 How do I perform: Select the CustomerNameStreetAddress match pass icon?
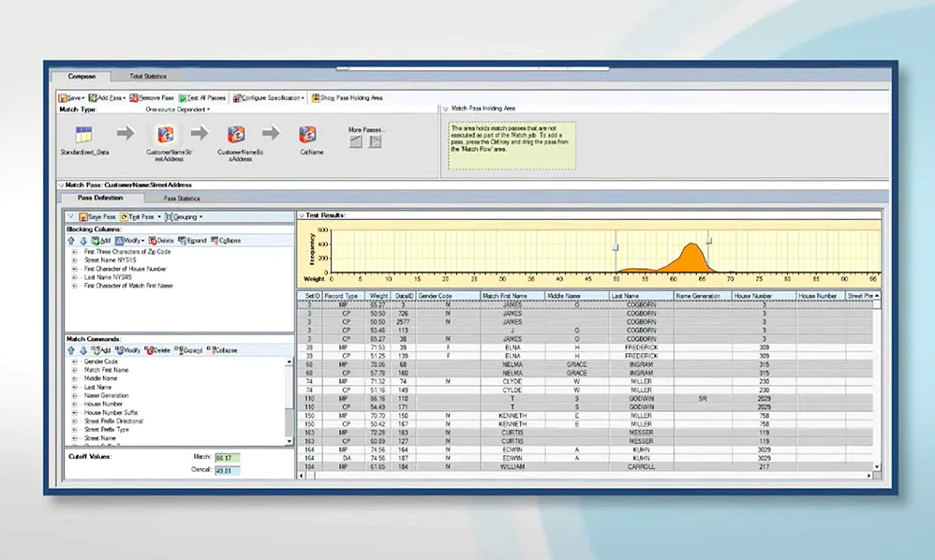click(x=166, y=135)
